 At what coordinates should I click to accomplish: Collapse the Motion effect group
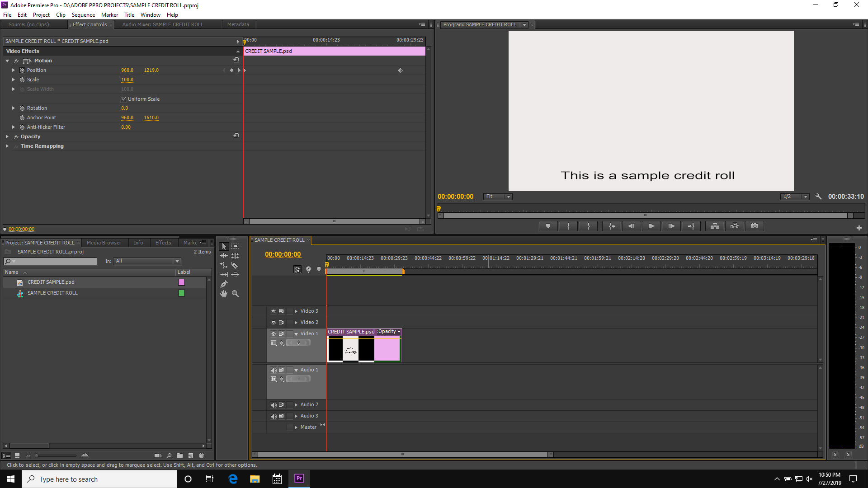coord(7,61)
